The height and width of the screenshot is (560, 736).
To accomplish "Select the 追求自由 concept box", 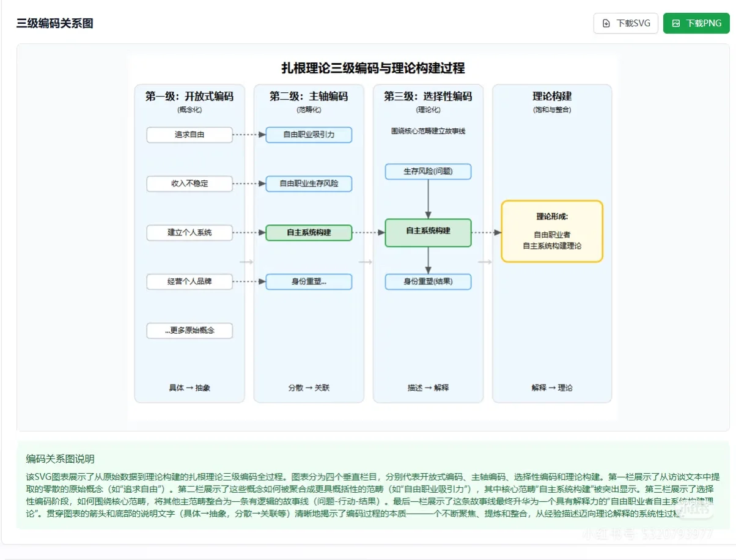I will coord(190,134).
